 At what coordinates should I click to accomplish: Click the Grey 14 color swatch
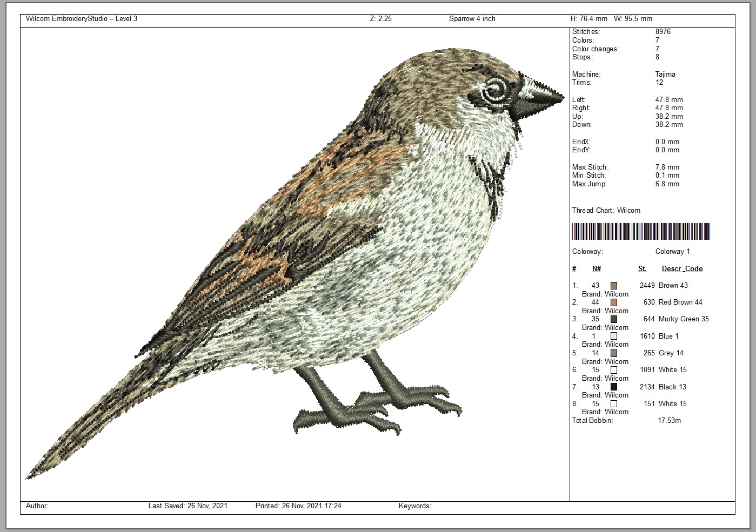(x=614, y=353)
